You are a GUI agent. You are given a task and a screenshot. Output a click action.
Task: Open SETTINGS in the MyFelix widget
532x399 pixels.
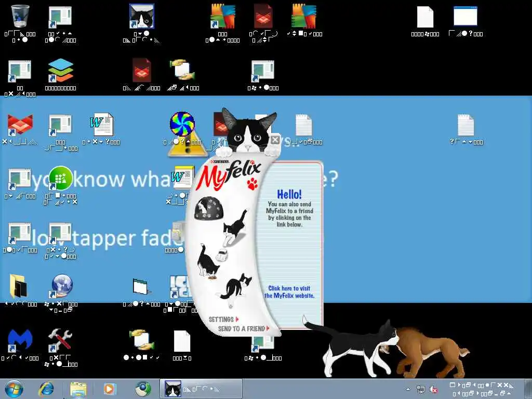[223, 320]
